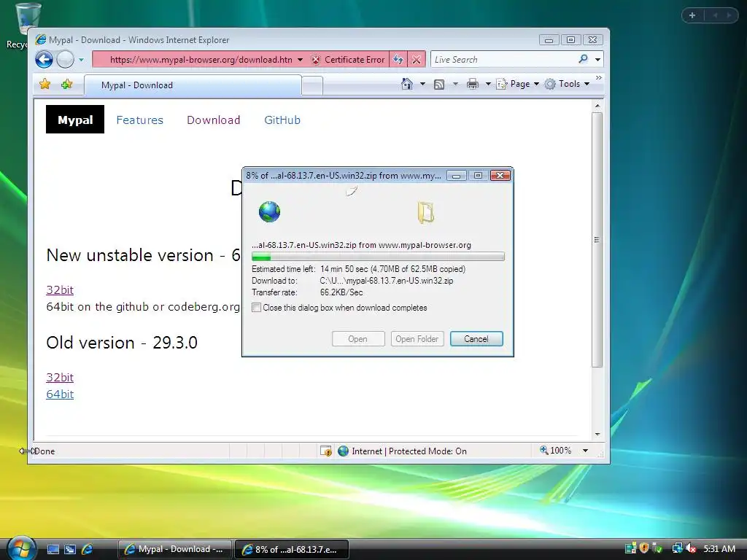The height and width of the screenshot is (560, 747).
Task: Click the globe icon in download dialog
Action: [x=270, y=212]
